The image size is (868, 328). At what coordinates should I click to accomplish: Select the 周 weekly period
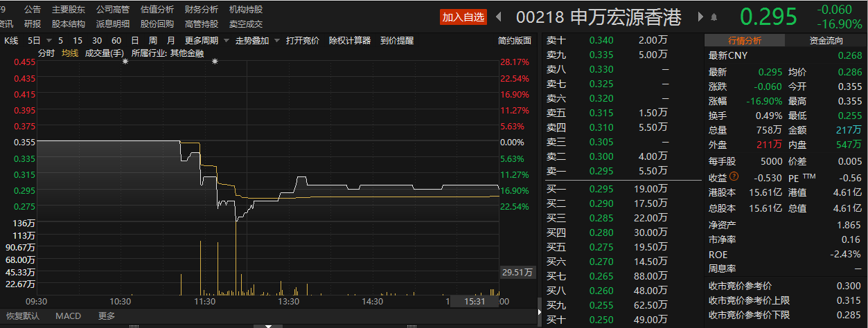(x=152, y=41)
